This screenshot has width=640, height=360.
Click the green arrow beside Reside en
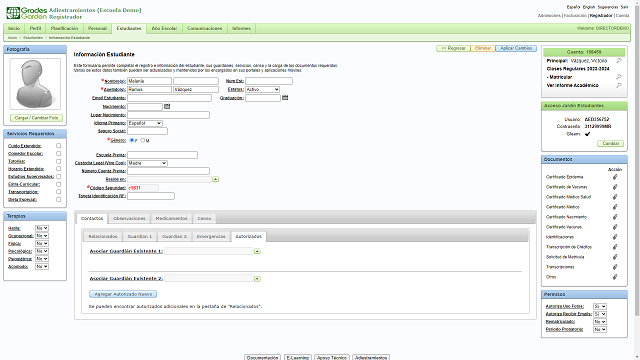point(215,179)
